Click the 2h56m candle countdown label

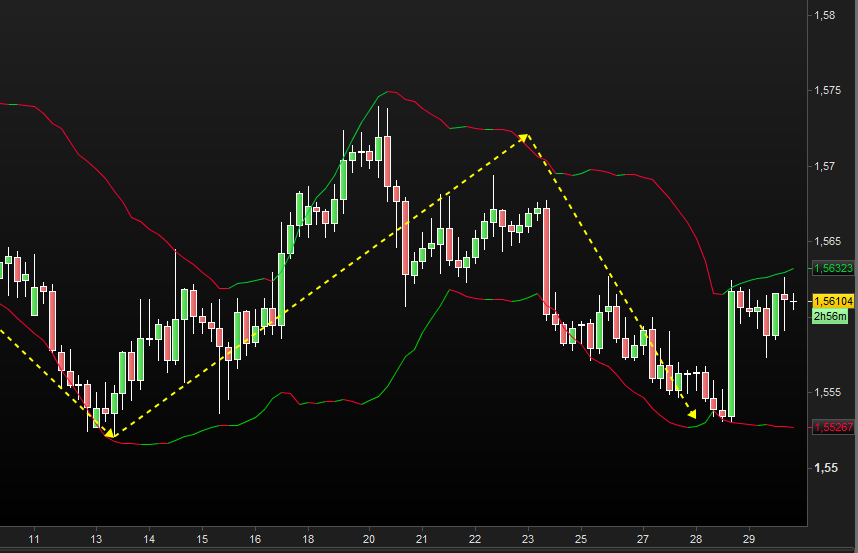pos(830,316)
